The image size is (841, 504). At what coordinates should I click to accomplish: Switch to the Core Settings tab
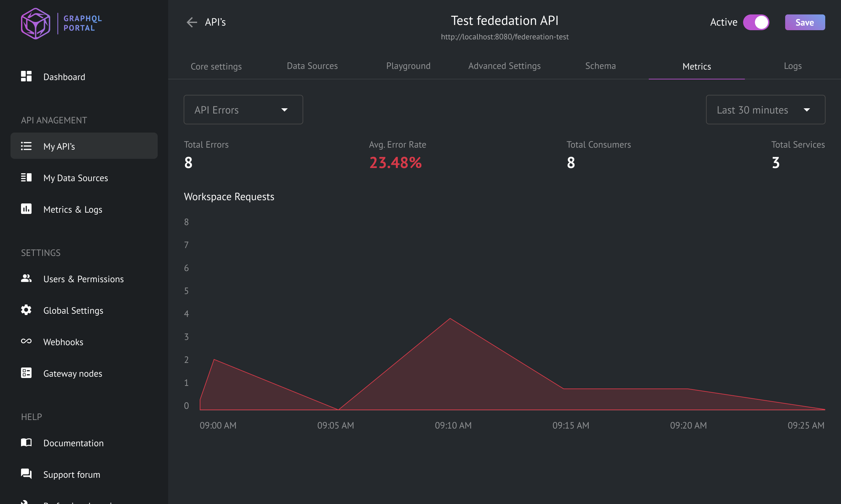(x=216, y=66)
